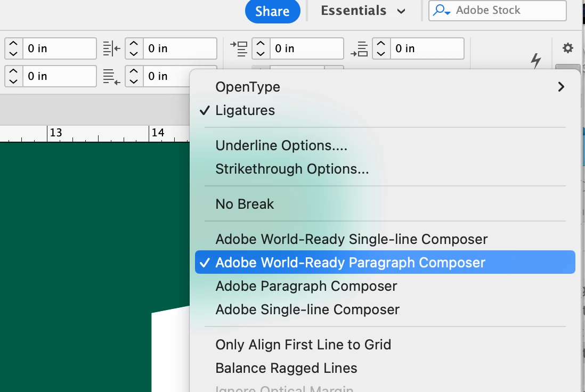Choose Adobe Single-line Composer

pyautogui.click(x=385, y=309)
